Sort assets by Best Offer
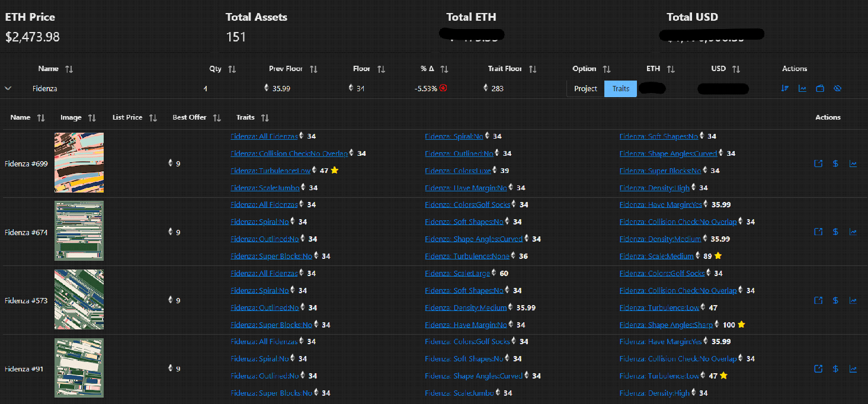This screenshot has height=404, width=868. pos(217,118)
